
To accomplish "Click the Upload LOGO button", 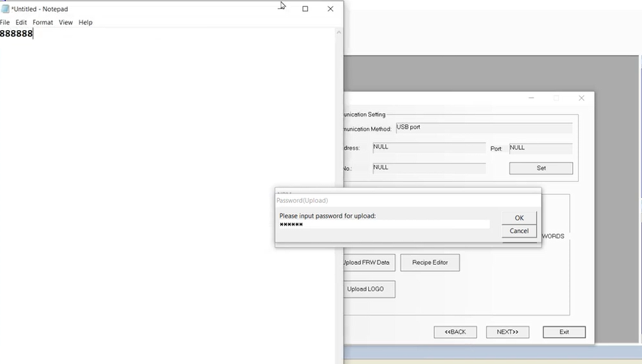I will pos(367,289).
